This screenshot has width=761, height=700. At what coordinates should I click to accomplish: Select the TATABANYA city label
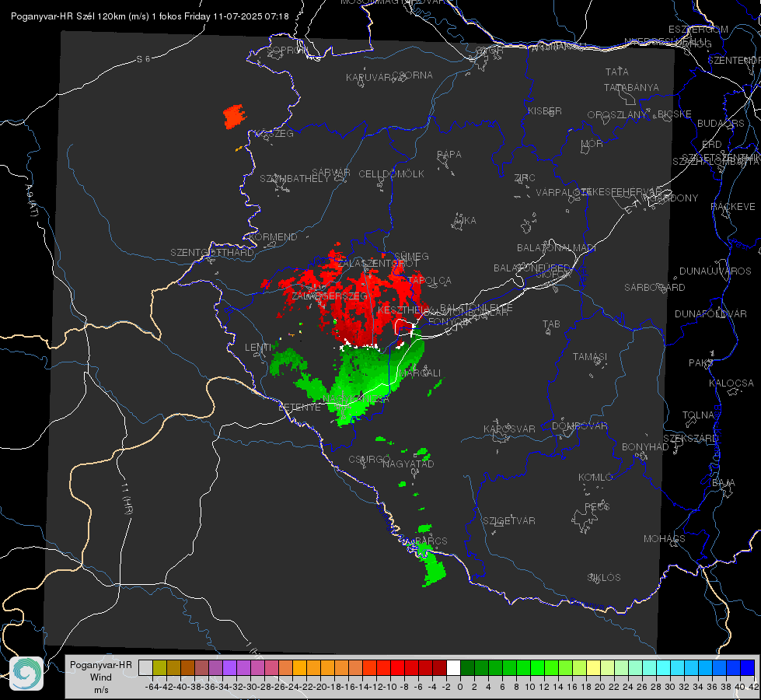tap(631, 87)
